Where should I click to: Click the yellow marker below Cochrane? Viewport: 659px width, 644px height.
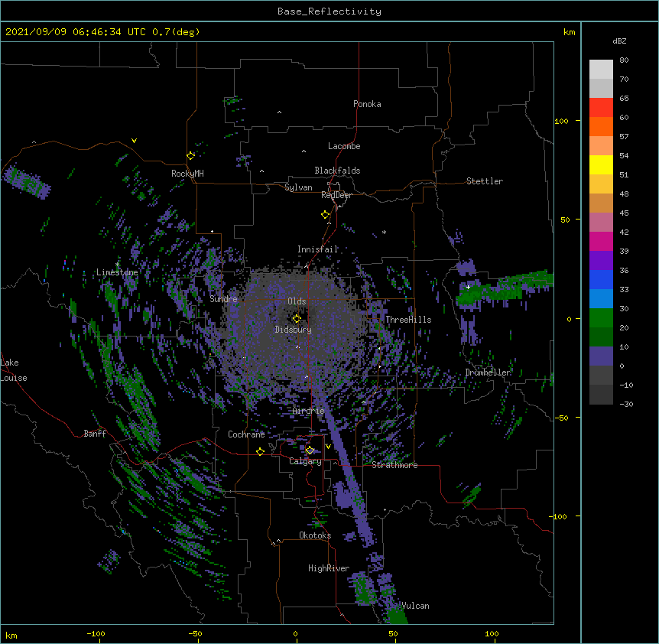tap(260, 451)
